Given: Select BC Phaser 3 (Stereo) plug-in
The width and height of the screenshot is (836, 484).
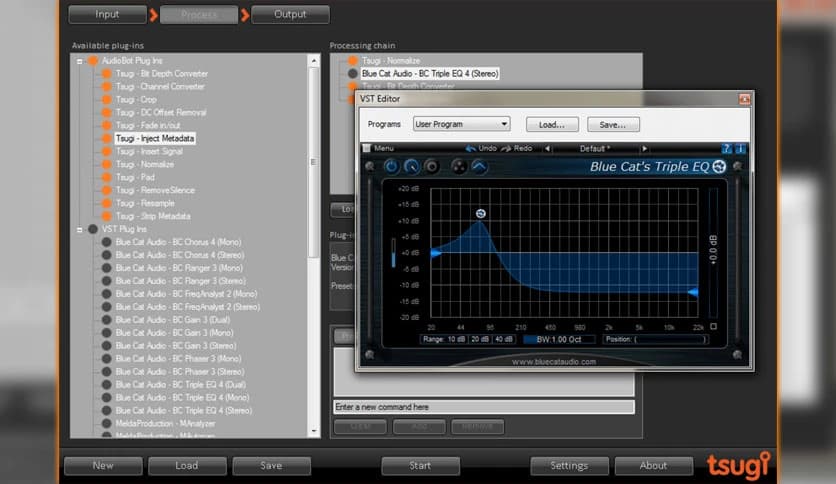Looking at the screenshot, I should [x=180, y=372].
